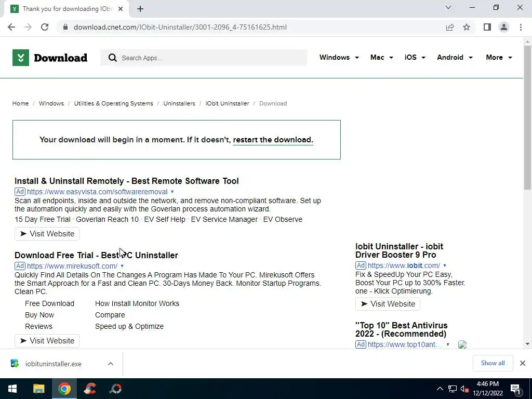The image size is (532, 399).
Task: Open the Windows Start menu
Action: pos(12,389)
